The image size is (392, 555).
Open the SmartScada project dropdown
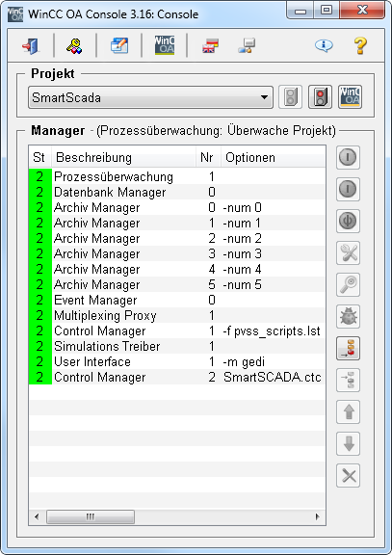pos(150,97)
